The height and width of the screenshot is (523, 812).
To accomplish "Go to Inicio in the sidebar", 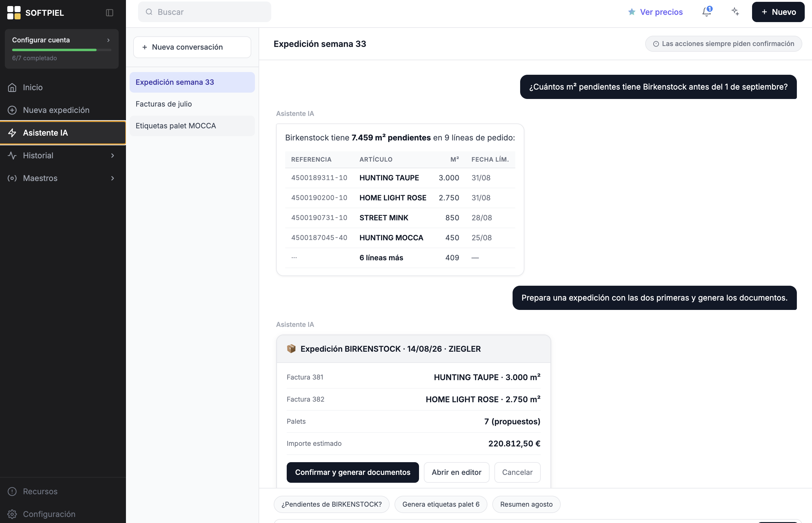I will pyautogui.click(x=63, y=87).
